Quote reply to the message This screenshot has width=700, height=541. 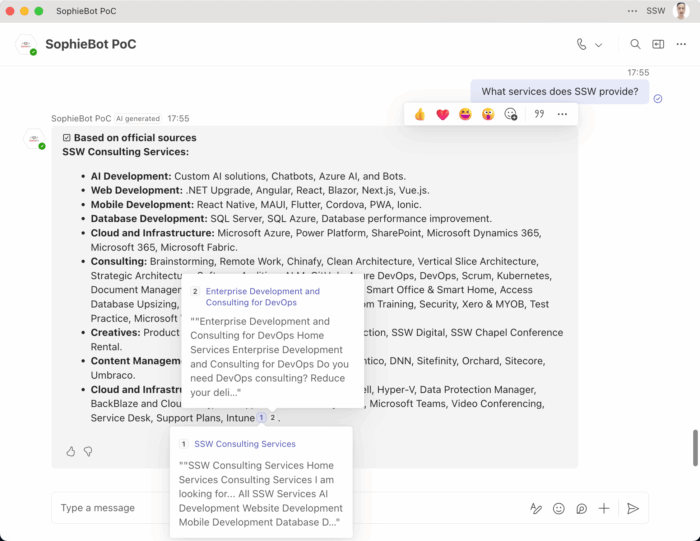pyautogui.click(x=539, y=114)
